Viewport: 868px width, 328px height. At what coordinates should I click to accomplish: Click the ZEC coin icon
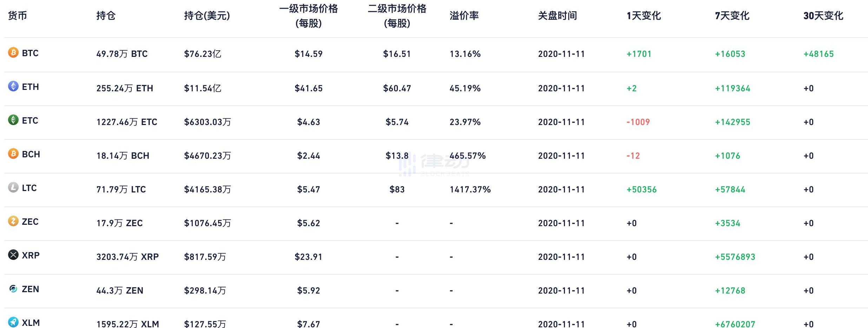pyautogui.click(x=13, y=221)
